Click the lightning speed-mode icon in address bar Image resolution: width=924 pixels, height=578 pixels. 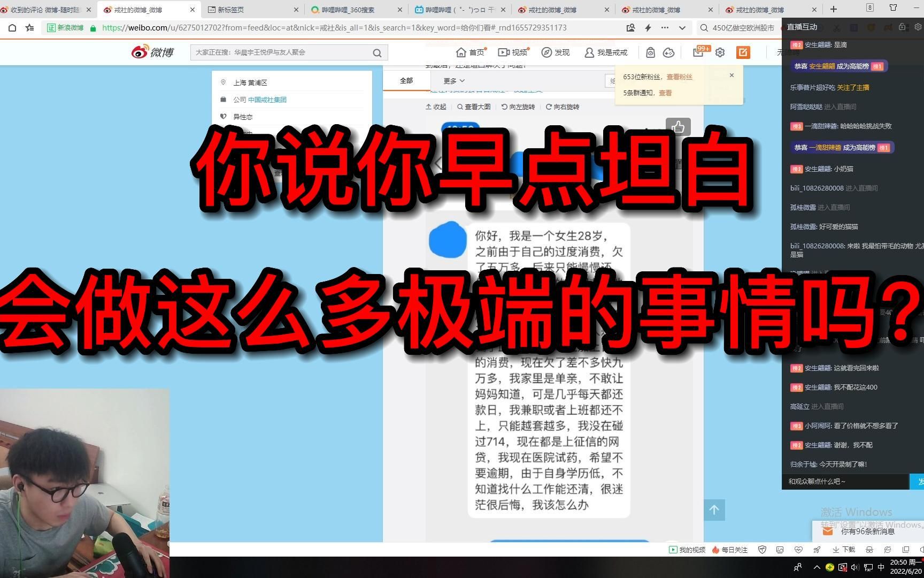(x=648, y=28)
